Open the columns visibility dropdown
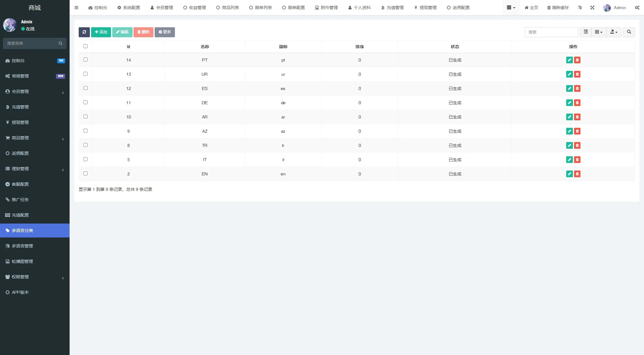Viewport: 644px width, 355px height. (599, 32)
